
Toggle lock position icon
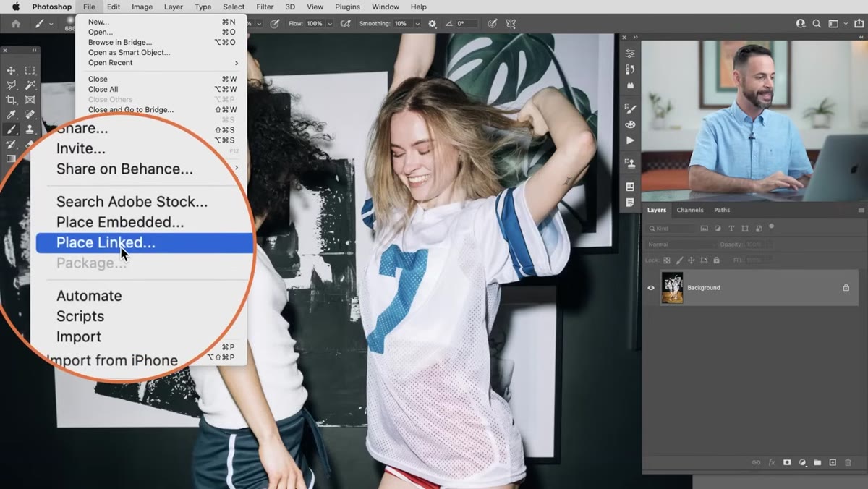point(692,260)
